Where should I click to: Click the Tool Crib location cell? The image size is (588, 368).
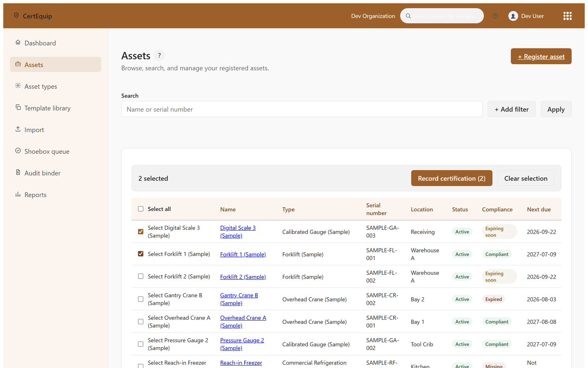[x=422, y=344]
